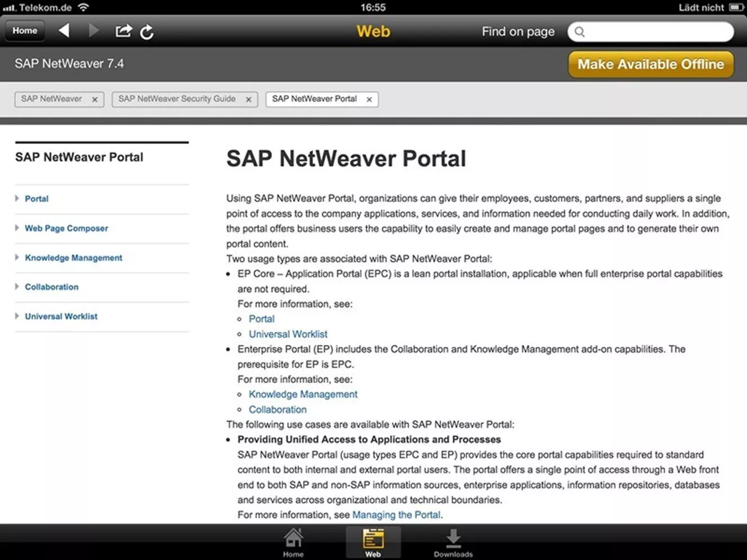Open Web Page Composer in the sidebar
The image size is (747, 560).
[x=66, y=229]
